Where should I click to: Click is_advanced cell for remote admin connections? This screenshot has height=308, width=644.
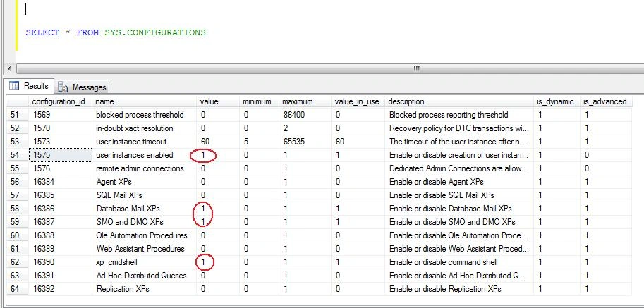[x=606, y=168]
